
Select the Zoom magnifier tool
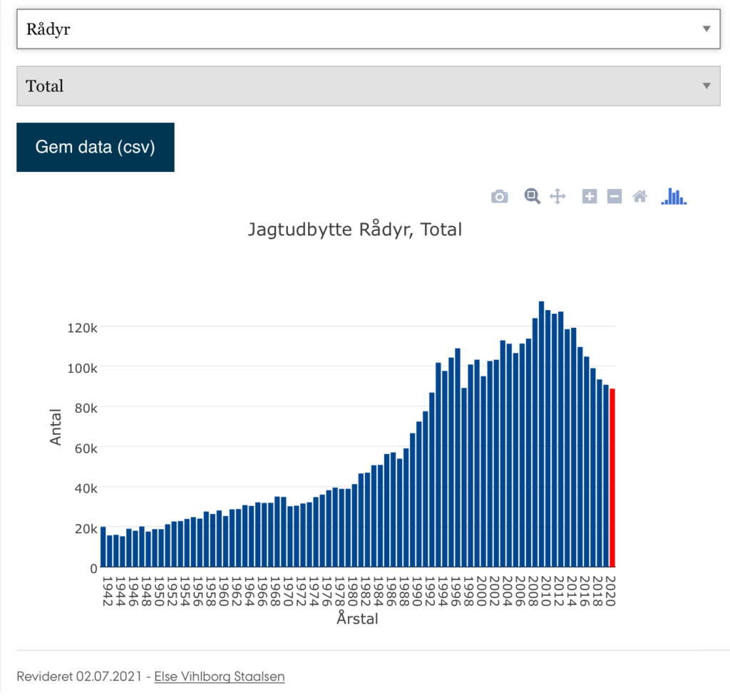tap(532, 196)
